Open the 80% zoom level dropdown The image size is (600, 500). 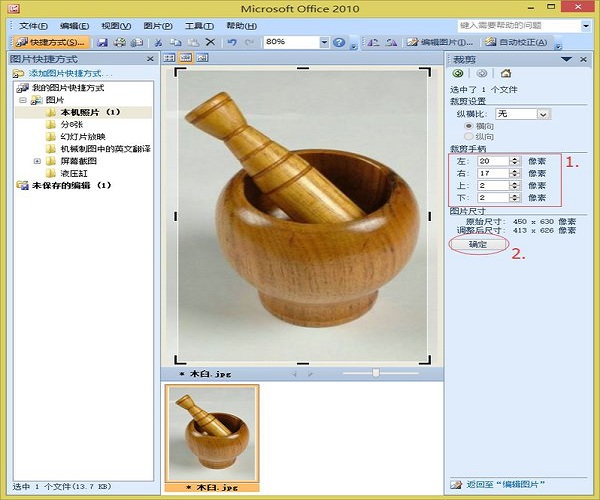pos(323,43)
